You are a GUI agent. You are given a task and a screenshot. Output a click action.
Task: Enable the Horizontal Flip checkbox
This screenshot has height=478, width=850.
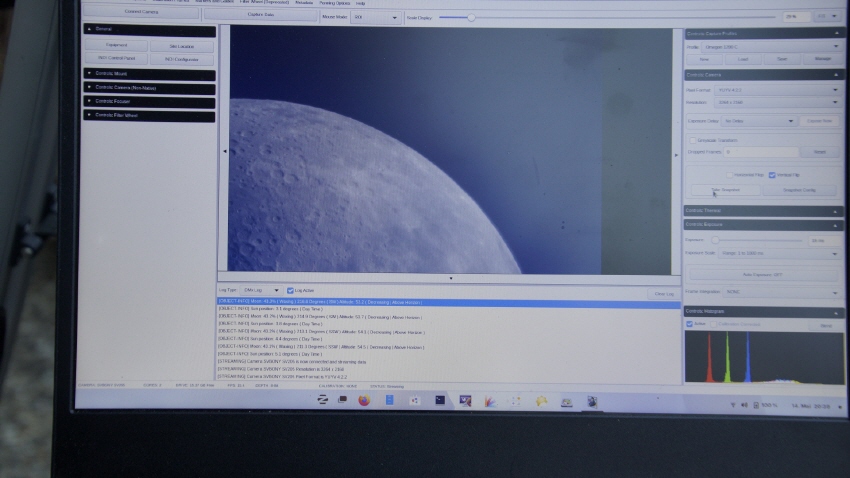pos(730,175)
